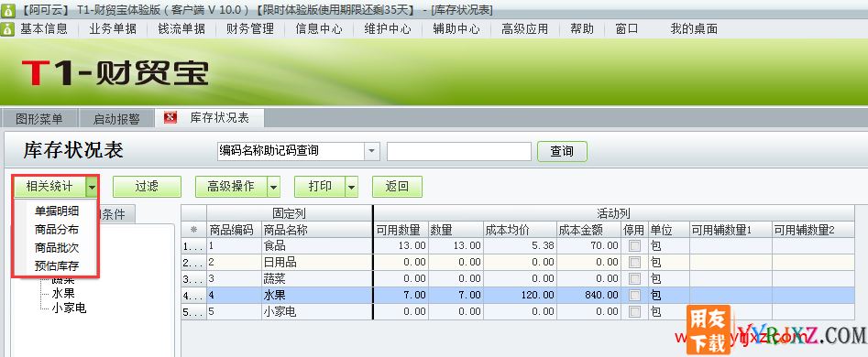Expand the 相关统计 dropdown arrow

pyautogui.click(x=92, y=187)
